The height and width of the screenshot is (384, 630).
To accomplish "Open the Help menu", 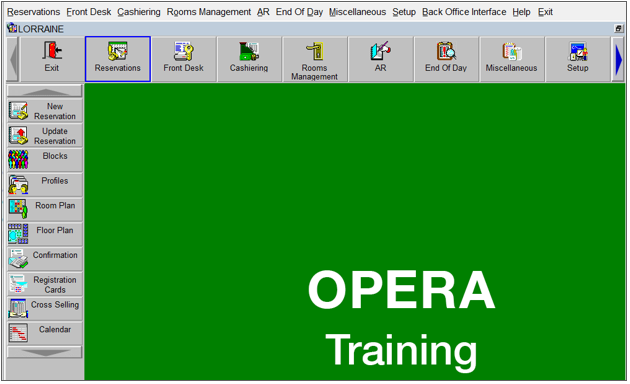I will pos(522,12).
